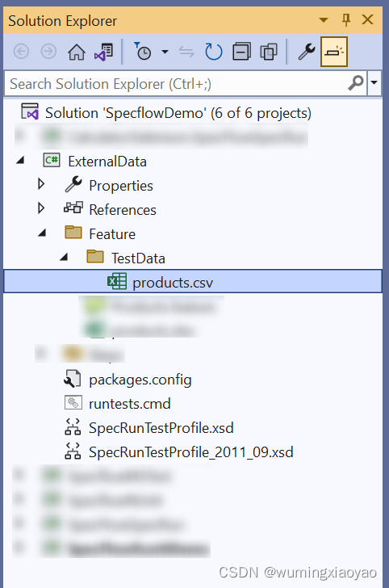Select runtests.cmd file

point(130,404)
